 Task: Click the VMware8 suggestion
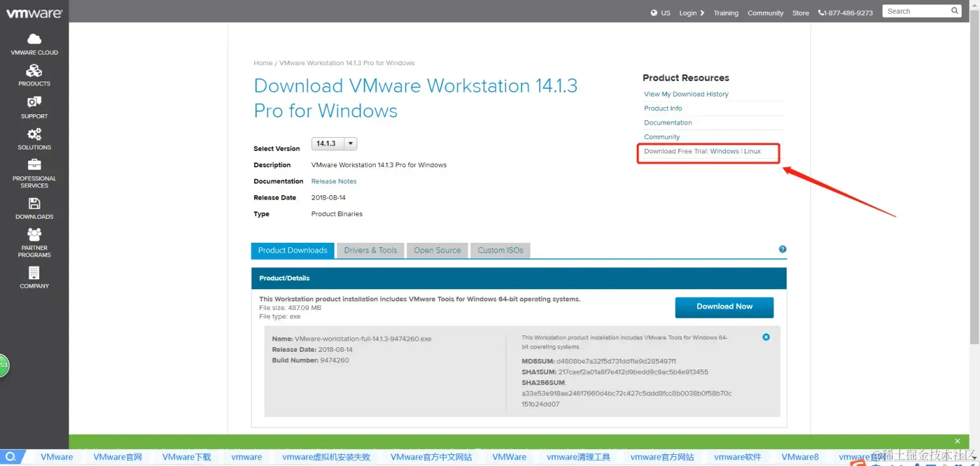pyautogui.click(x=800, y=457)
